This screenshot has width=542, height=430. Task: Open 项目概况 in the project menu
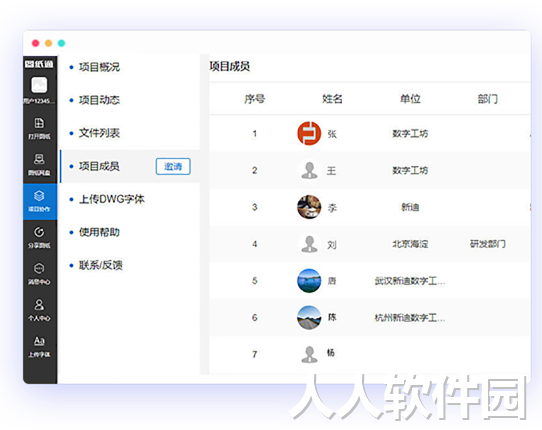click(x=99, y=67)
